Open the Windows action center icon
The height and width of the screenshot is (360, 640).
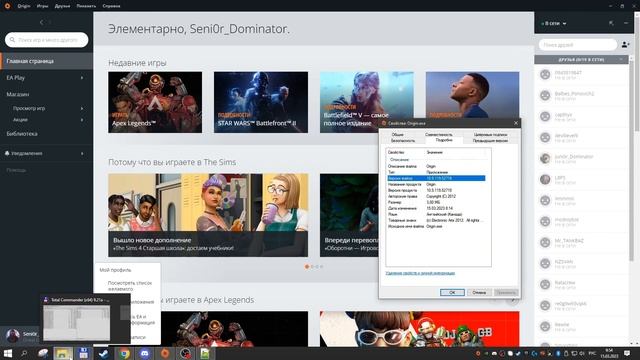click(x=627, y=353)
